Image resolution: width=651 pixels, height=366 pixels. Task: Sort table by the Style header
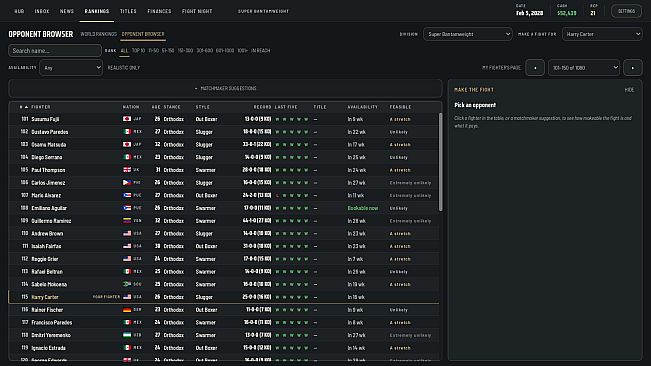(203, 107)
